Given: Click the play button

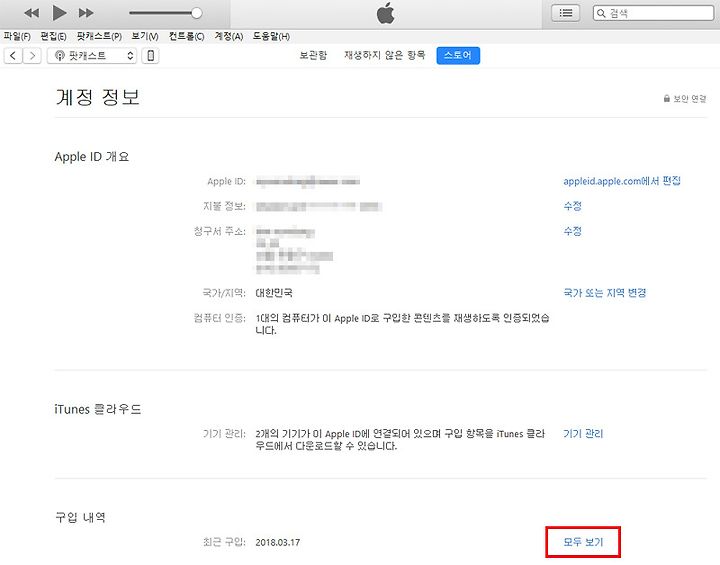Looking at the screenshot, I should (x=59, y=13).
